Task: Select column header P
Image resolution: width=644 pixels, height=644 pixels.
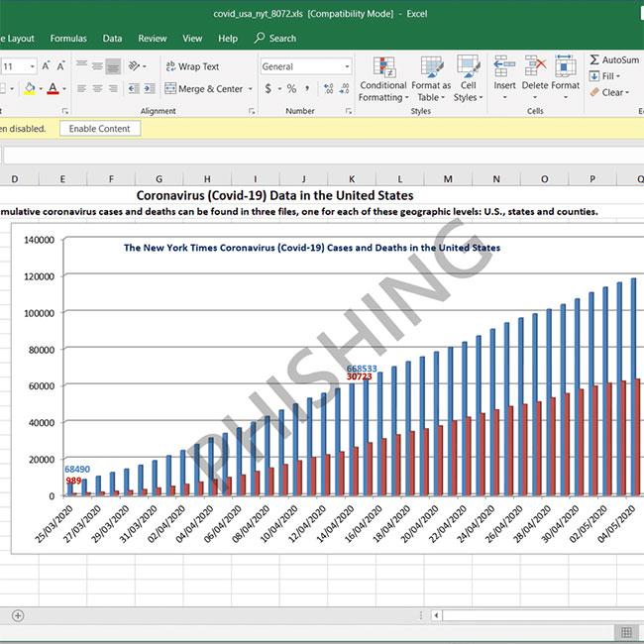Action: coord(592,179)
